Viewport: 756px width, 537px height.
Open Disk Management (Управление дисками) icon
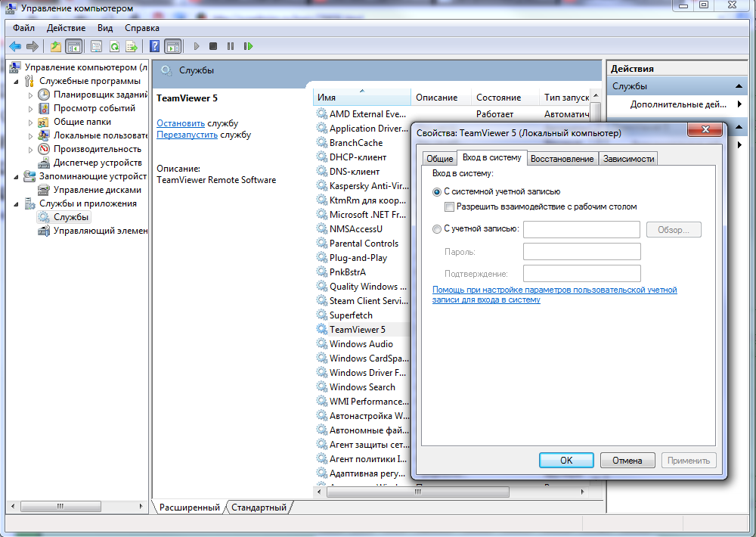(x=44, y=190)
